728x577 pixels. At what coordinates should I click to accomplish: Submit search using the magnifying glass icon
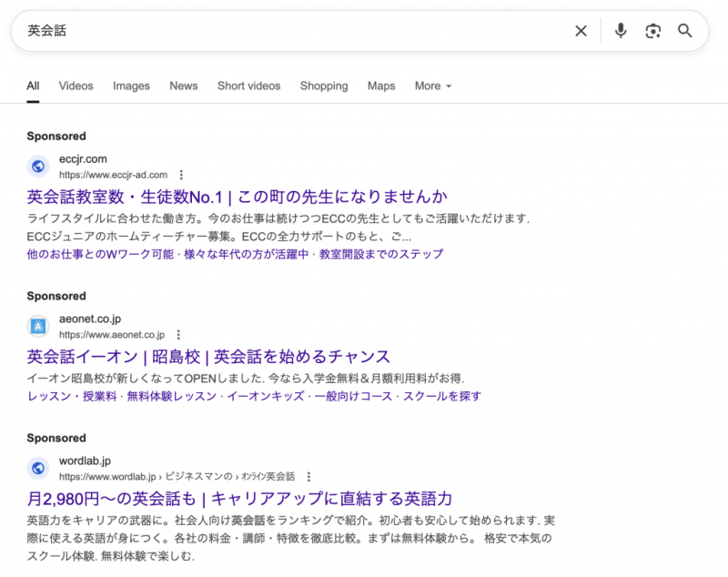pos(685,31)
